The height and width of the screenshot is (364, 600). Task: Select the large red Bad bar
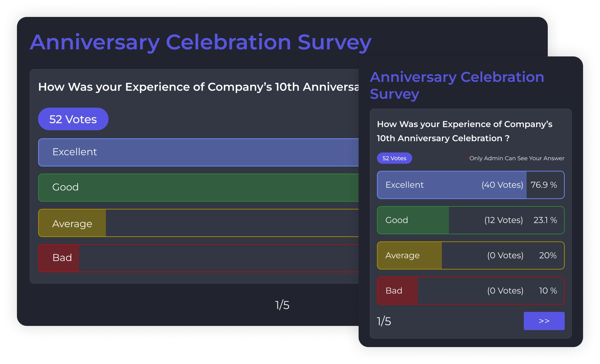pyautogui.click(x=198, y=258)
